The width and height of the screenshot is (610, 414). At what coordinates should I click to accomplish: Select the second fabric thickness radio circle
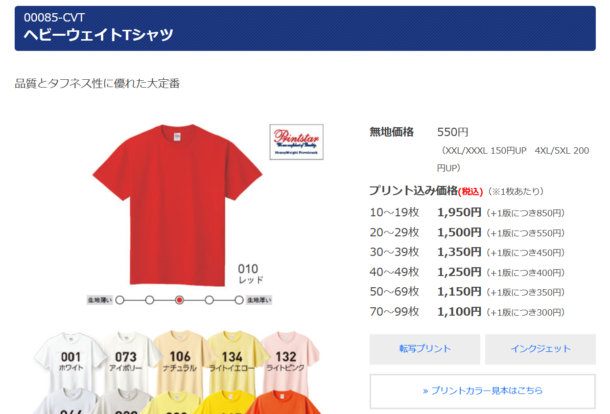coord(150,300)
